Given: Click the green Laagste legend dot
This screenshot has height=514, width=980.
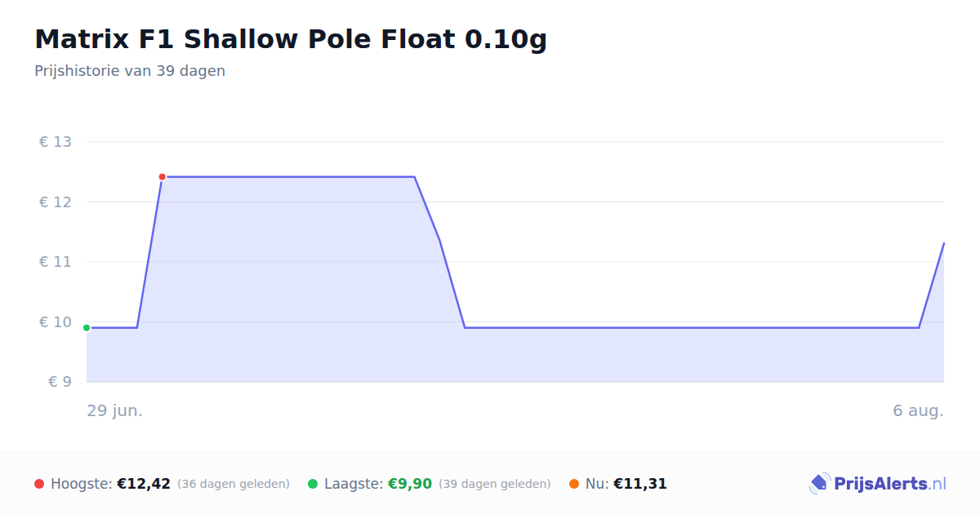Looking at the screenshot, I should click(313, 484).
